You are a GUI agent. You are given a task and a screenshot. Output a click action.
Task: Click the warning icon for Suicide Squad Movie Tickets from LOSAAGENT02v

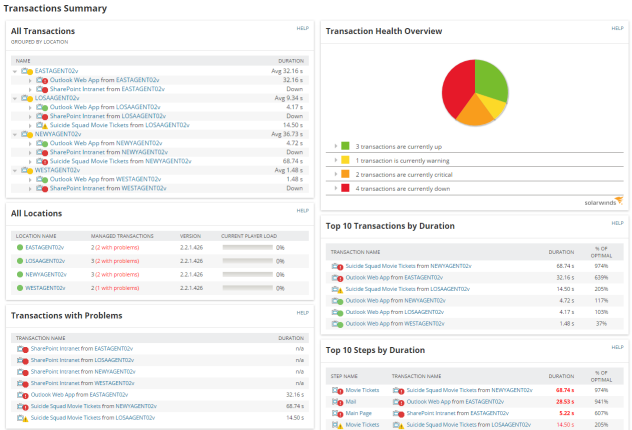pyautogui.click(x=42, y=125)
